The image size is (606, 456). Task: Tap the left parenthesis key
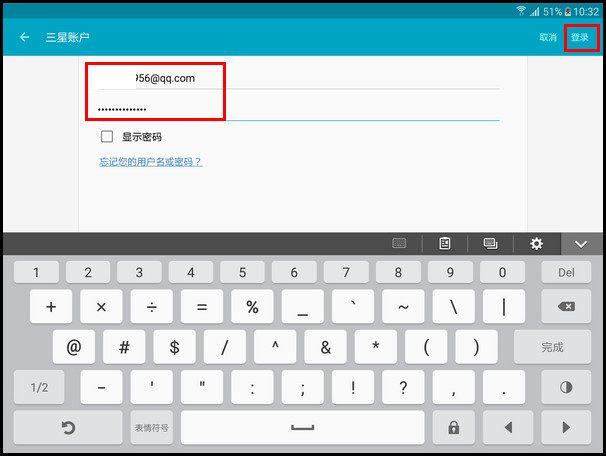[x=426, y=347]
